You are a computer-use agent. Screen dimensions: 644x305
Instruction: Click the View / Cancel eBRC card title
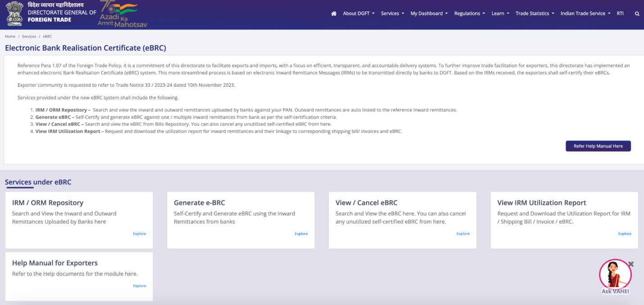coord(367,203)
